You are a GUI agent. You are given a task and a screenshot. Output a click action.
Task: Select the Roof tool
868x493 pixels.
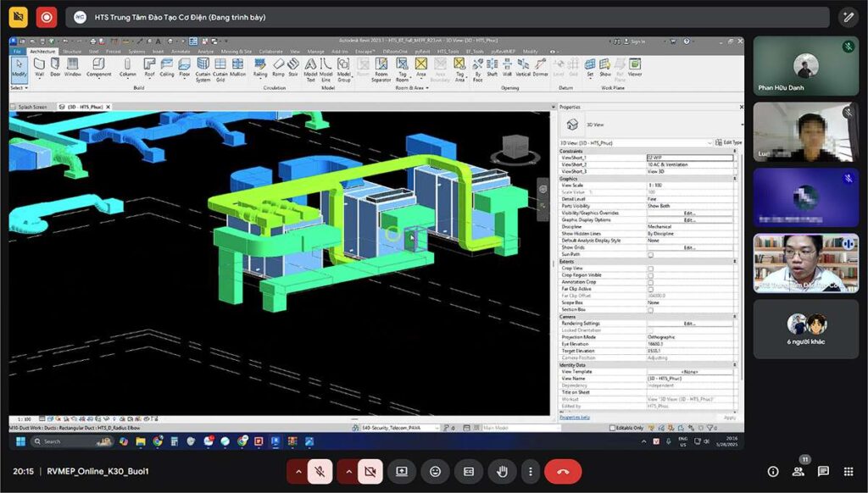coord(149,67)
